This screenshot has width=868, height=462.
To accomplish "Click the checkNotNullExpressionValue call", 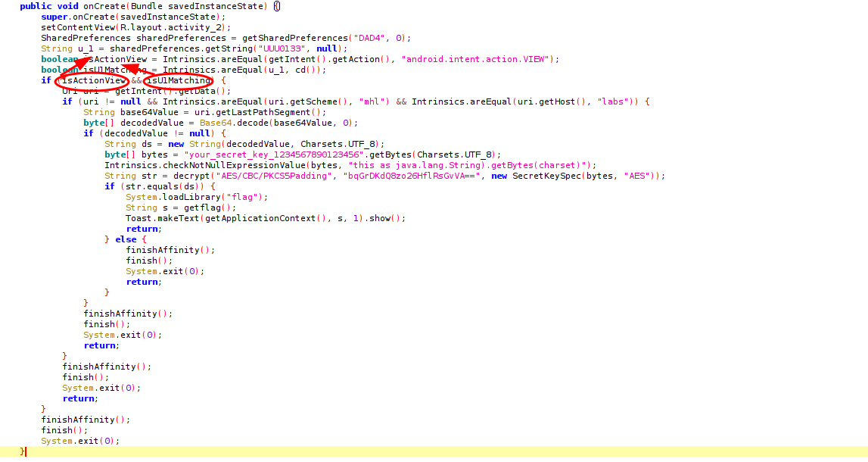I will [219, 165].
